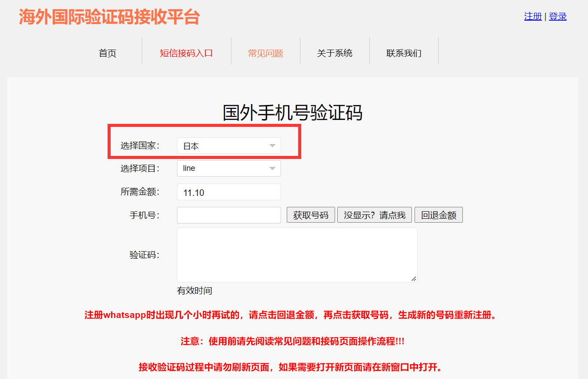
Task: Click the red 注意 notice about 常见问题
Action: [292, 341]
